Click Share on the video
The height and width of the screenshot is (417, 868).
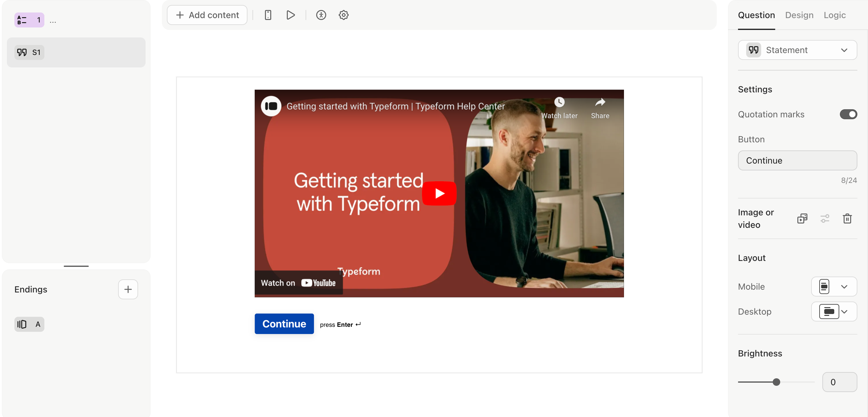click(x=600, y=108)
